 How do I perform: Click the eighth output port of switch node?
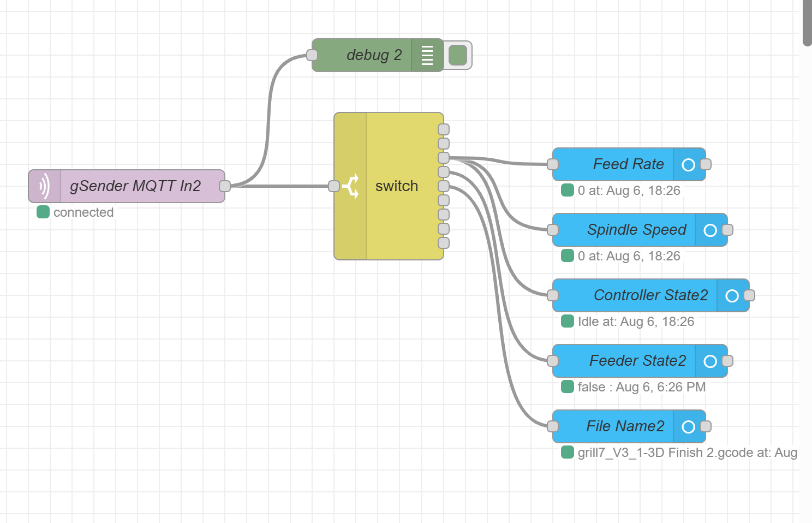coord(444,229)
